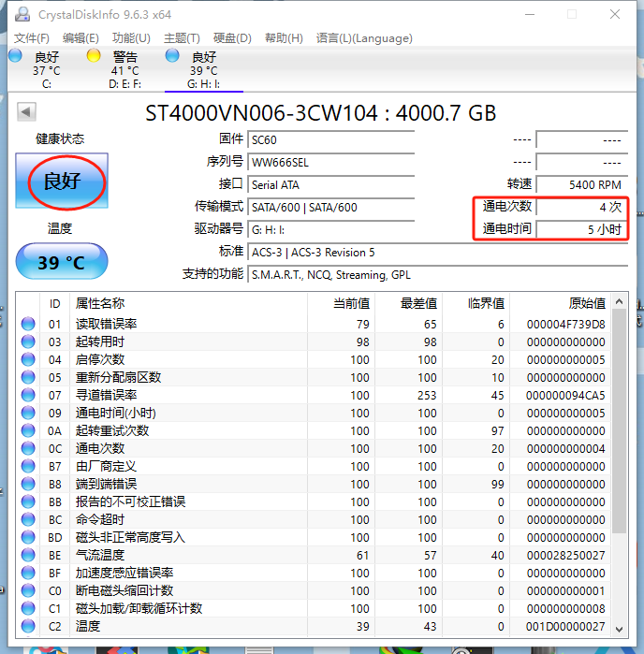
Task: Select raw value 000000094CA5
Action: coord(565,396)
